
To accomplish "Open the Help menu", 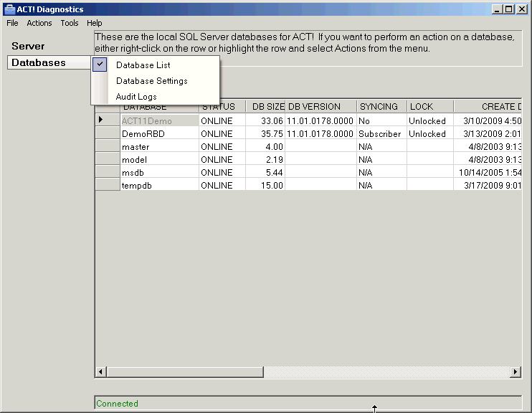I will 95,23.
